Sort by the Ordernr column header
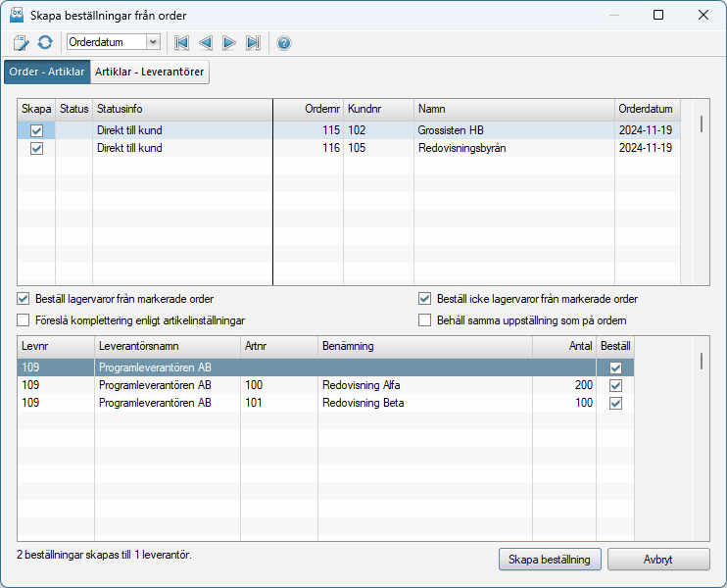Screen dimensions: 727x588 [308, 109]
